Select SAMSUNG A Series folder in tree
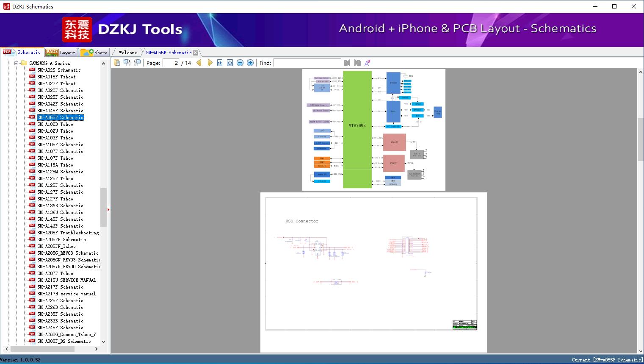This screenshot has width=644, height=364. coord(50,63)
